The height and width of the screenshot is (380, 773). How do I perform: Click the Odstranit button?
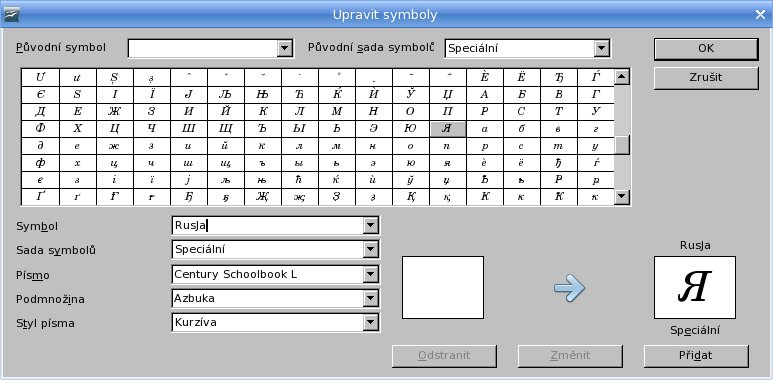444,355
